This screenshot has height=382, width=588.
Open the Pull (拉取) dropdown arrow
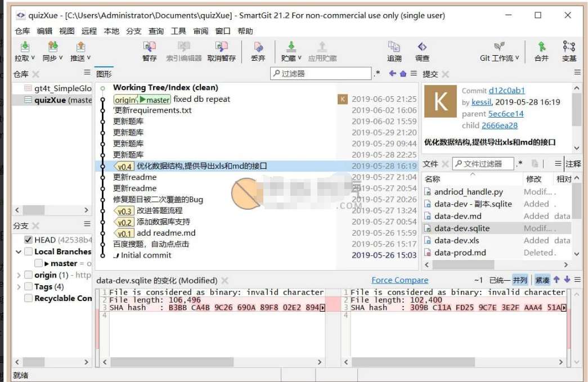(x=33, y=58)
